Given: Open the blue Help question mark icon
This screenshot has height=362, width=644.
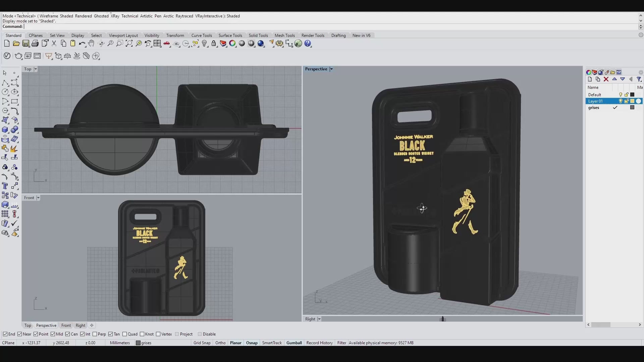Looking at the screenshot, I should (308, 43).
